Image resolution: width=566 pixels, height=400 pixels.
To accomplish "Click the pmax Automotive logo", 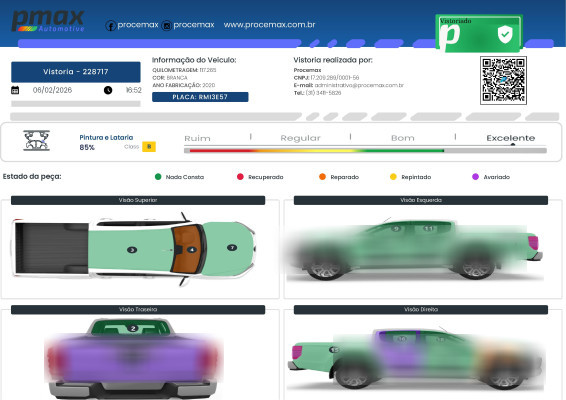I will click(48, 21).
